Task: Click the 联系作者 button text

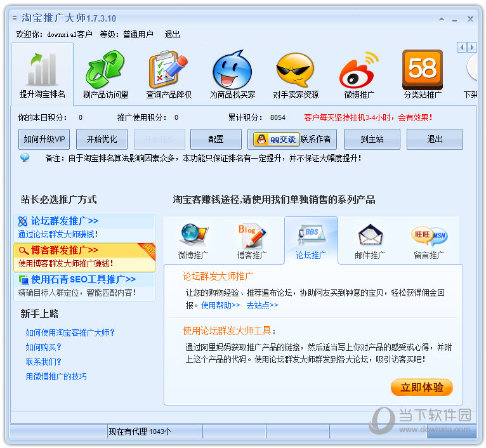Action: pyautogui.click(x=315, y=139)
